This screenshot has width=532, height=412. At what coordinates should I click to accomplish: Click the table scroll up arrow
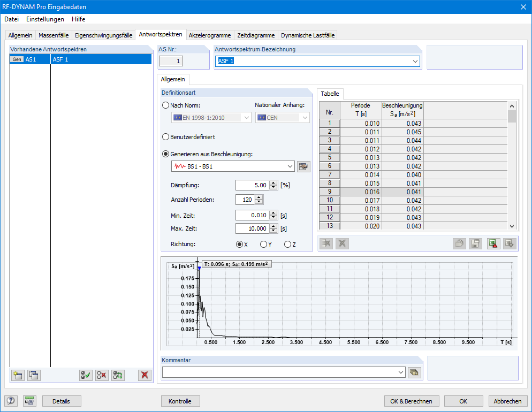512,106
